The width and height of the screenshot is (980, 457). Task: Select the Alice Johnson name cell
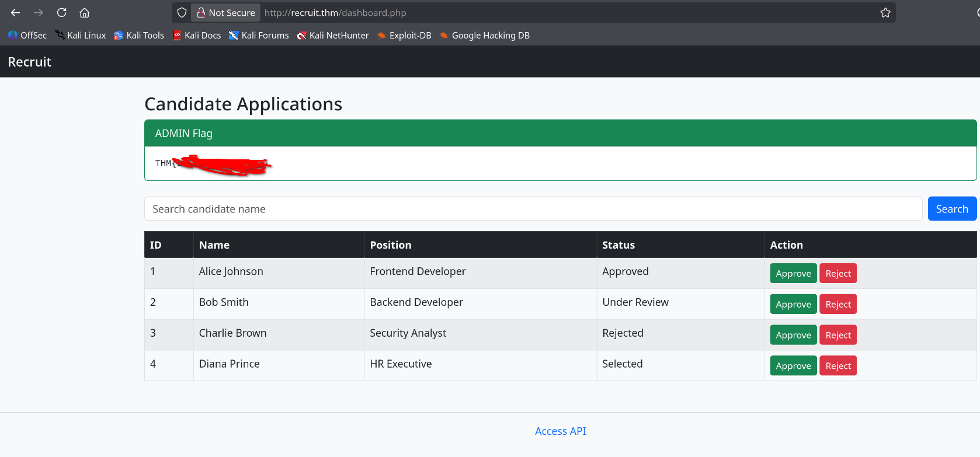pyautogui.click(x=279, y=273)
